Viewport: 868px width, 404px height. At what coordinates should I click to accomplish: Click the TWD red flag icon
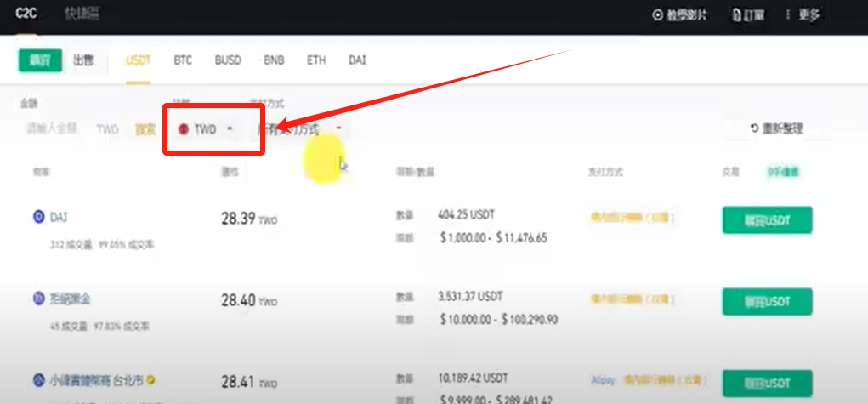point(183,129)
